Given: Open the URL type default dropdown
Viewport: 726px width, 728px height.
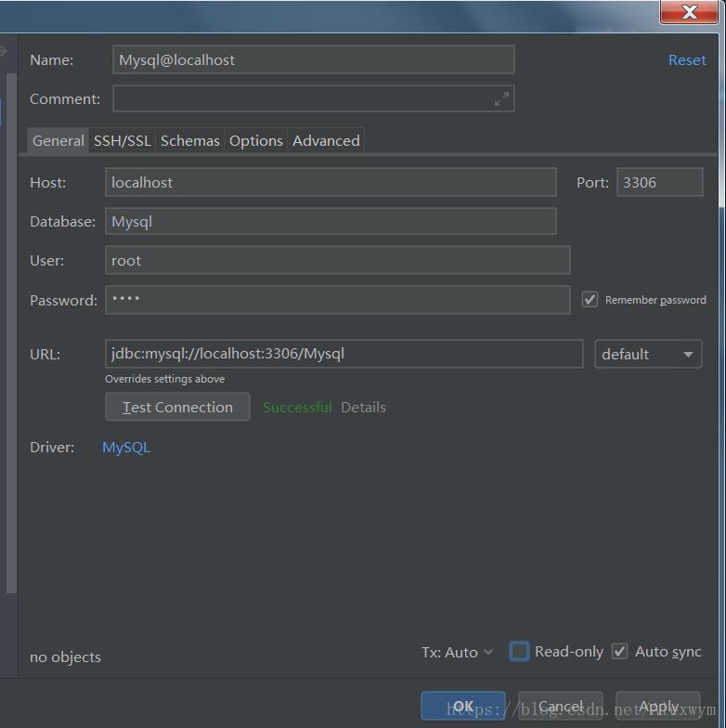Looking at the screenshot, I should 648,355.
